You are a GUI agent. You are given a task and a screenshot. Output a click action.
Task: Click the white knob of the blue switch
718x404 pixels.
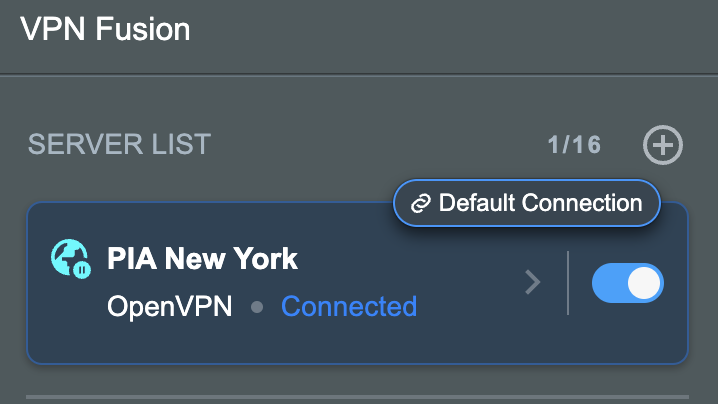click(x=644, y=283)
